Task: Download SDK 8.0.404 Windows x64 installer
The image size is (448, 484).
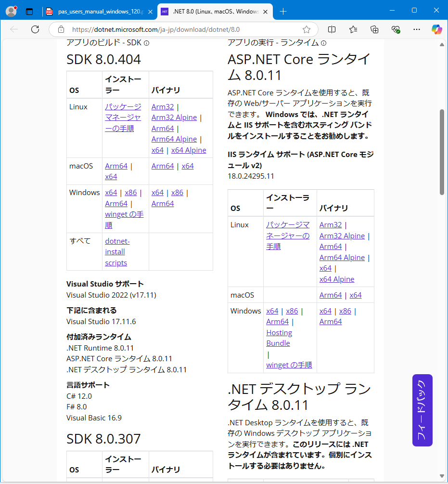Action: [111, 193]
